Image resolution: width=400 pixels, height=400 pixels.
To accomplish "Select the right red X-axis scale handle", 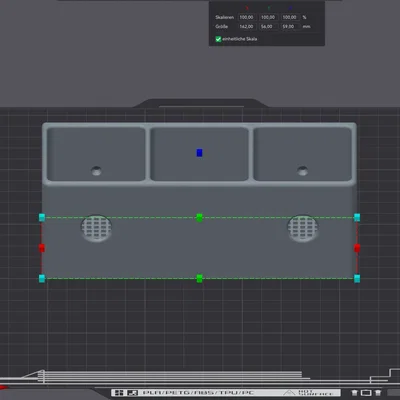I will (357, 248).
